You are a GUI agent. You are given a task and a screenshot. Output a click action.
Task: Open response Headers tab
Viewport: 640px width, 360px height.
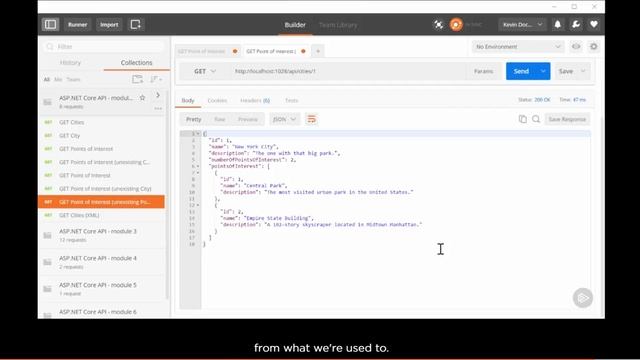tap(255, 100)
